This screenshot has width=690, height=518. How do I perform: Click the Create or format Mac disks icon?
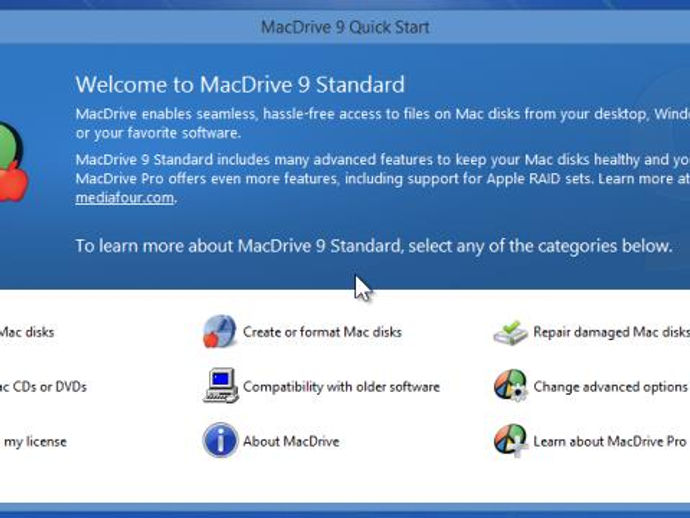[x=220, y=331]
